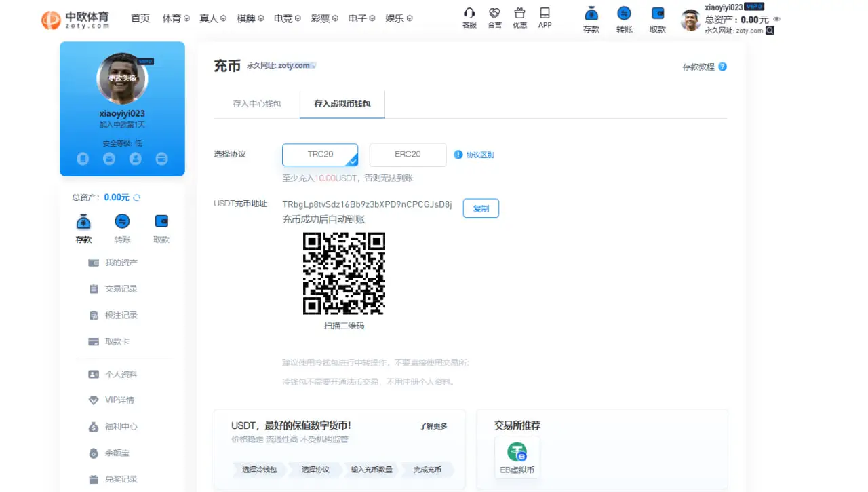868x492 pixels.
Task: Click the 优惠 promotions gift icon
Action: (x=519, y=14)
